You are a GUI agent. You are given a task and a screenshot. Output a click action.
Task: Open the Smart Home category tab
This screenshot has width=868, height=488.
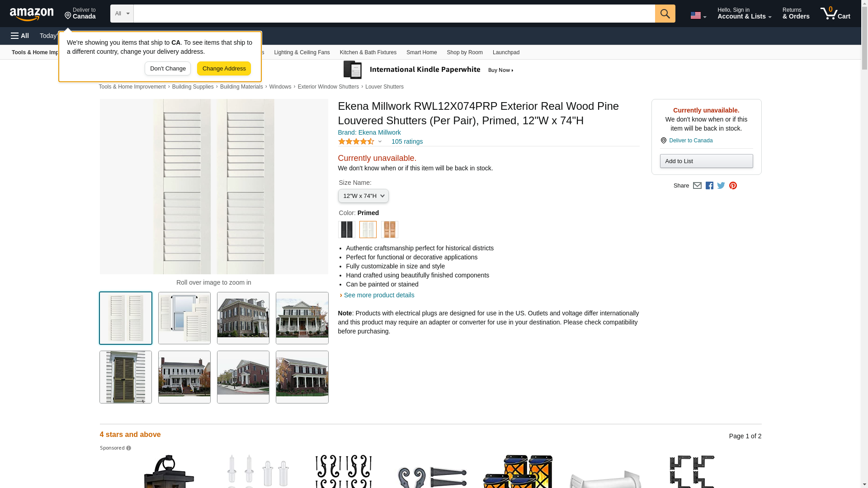click(421, 52)
